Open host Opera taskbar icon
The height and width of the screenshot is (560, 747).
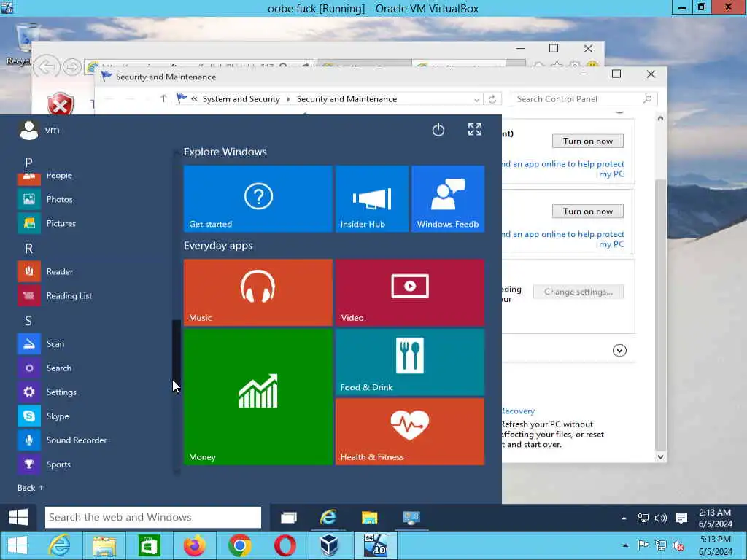pos(285,545)
